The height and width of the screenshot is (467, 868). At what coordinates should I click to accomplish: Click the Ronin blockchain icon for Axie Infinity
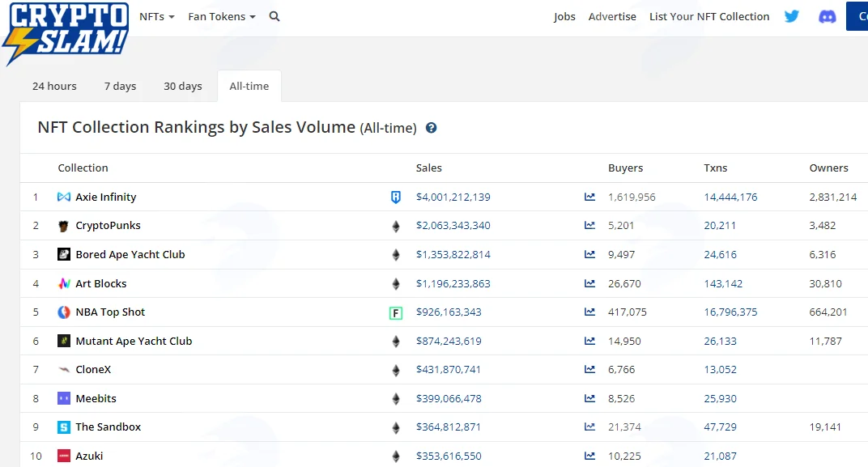395,197
